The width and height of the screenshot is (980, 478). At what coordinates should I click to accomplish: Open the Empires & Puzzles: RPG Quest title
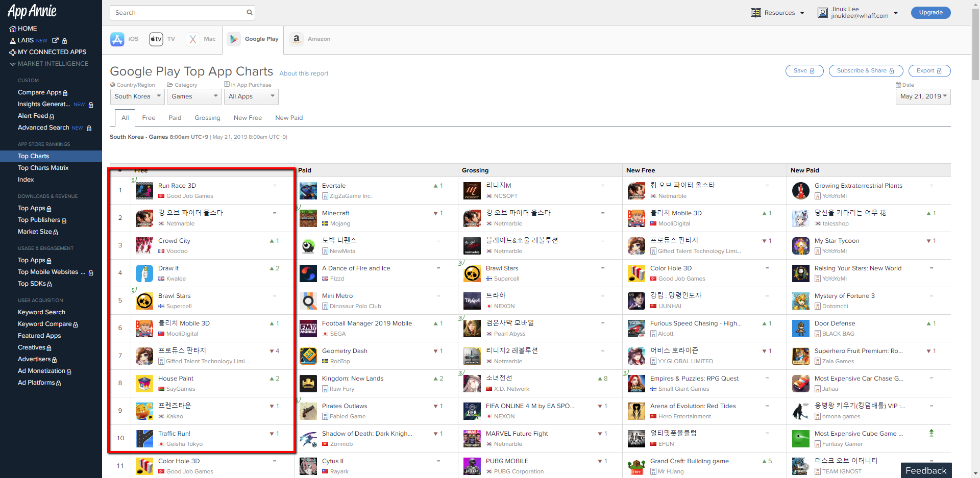pyautogui.click(x=694, y=379)
